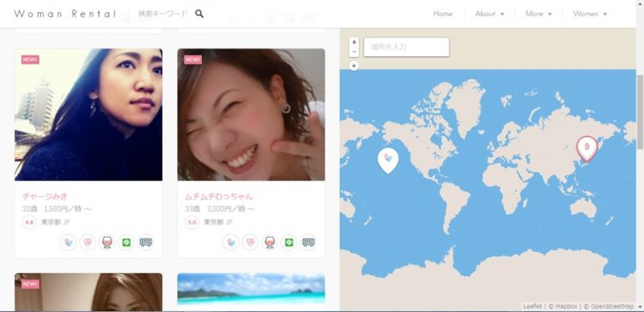Open the cluster marker labeled 9 over Japan
This screenshot has width=644, height=312.
587,148
